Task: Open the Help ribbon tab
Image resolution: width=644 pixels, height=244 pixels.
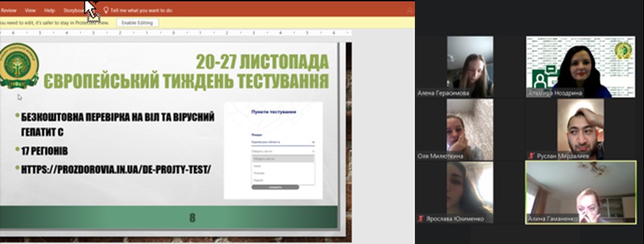Action: (49, 11)
